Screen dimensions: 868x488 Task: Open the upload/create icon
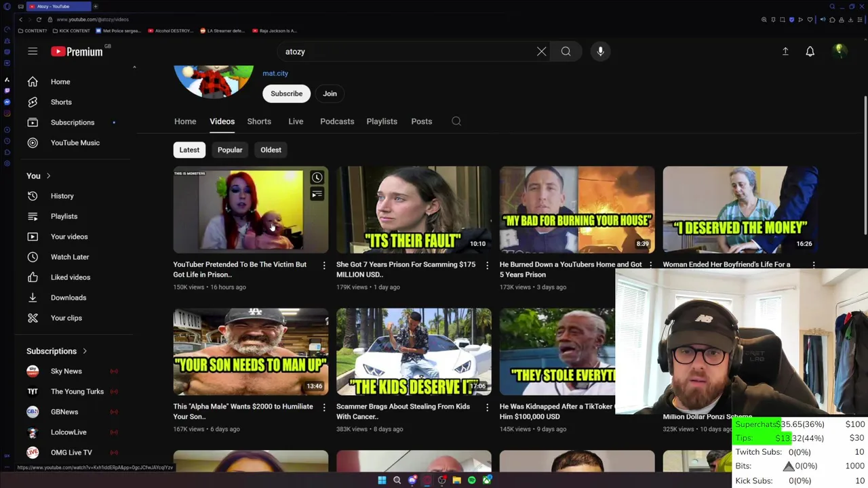pyautogui.click(x=785, y=52)
